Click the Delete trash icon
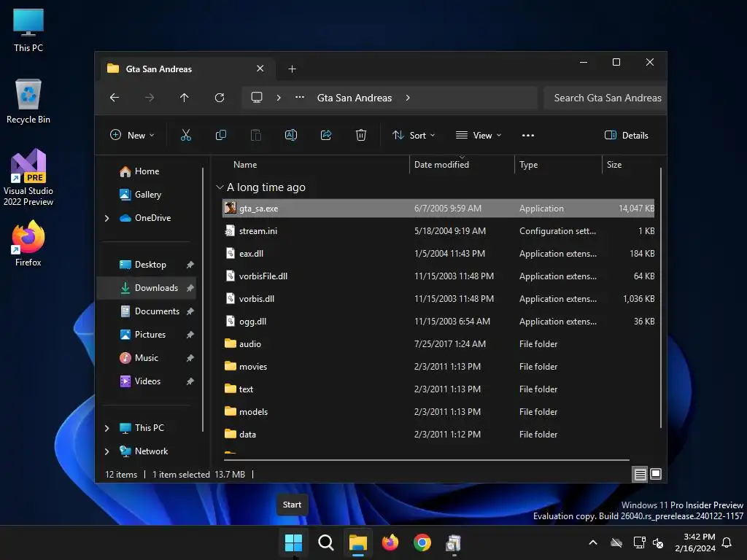The height and width of the screenshot is (560, 747). pyautogui.click(x=361, y=135)
